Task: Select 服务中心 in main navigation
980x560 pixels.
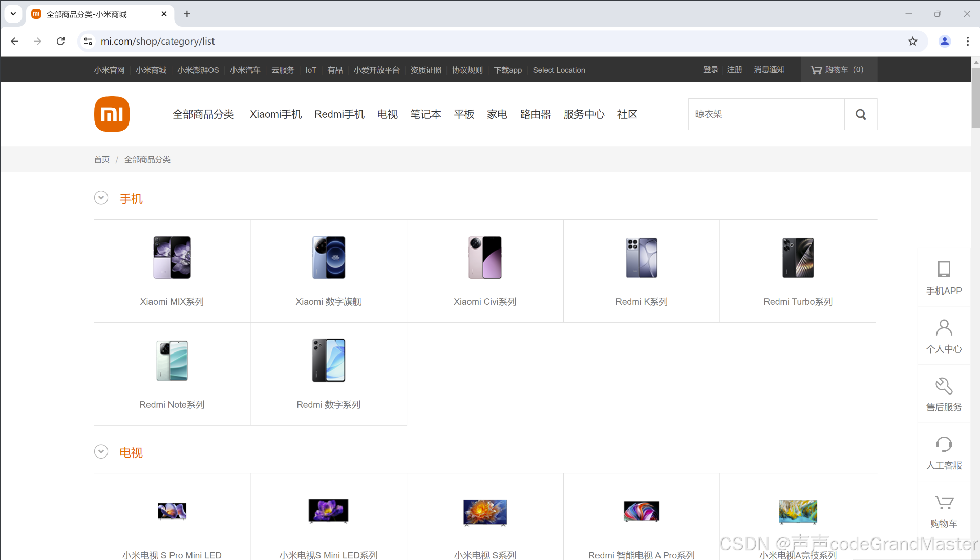Action: pyautogui.click(x=584, y=114)
